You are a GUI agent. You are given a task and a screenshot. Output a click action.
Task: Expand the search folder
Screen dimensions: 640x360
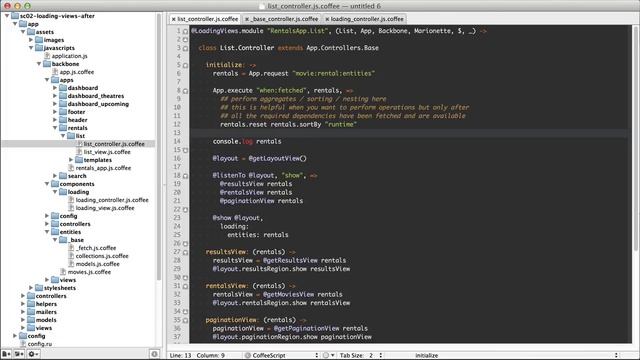click(x=55, y=176)
